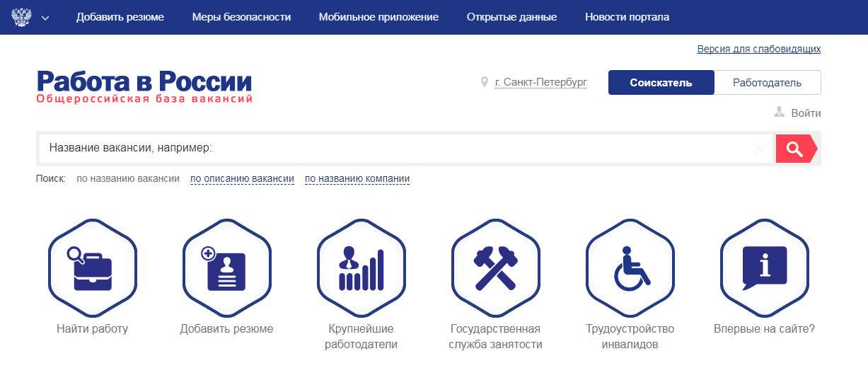Set search by 'по названию вакансии'
This screenshot has width=868, height=368.
click(128, 179)
